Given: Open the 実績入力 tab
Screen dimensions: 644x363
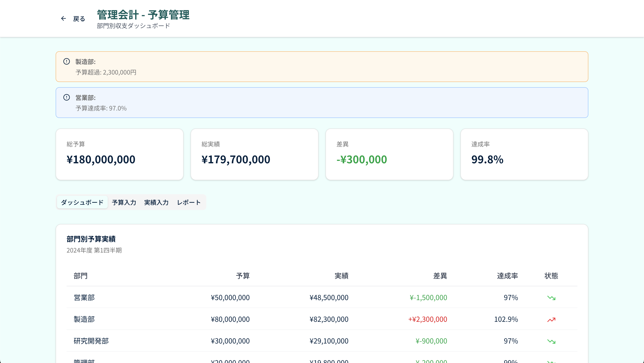Looking at the screenshot, I should pyautogui.click(x=156, y=202).
